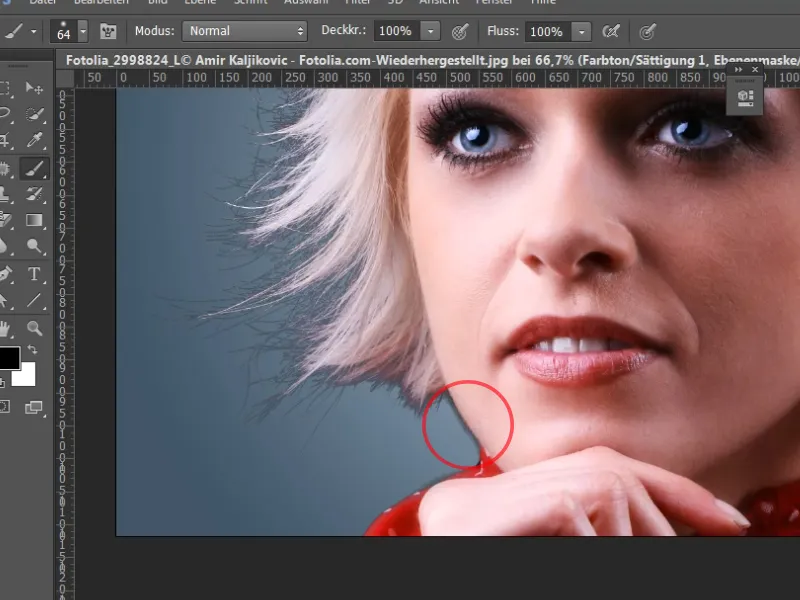Expand the collapsed floating panel dock
This screenshot has height=600, width=800.
click(x=738, y=69)
